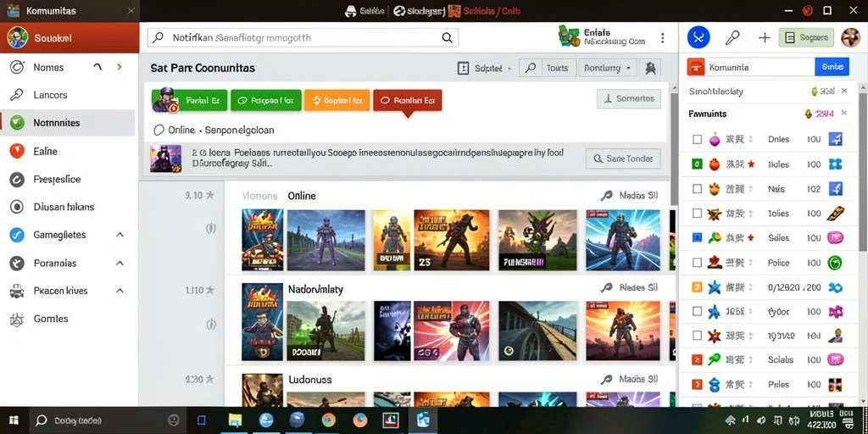Check the box in the Dnles row
Screen dimensions: 868x434
coord(697,140)
